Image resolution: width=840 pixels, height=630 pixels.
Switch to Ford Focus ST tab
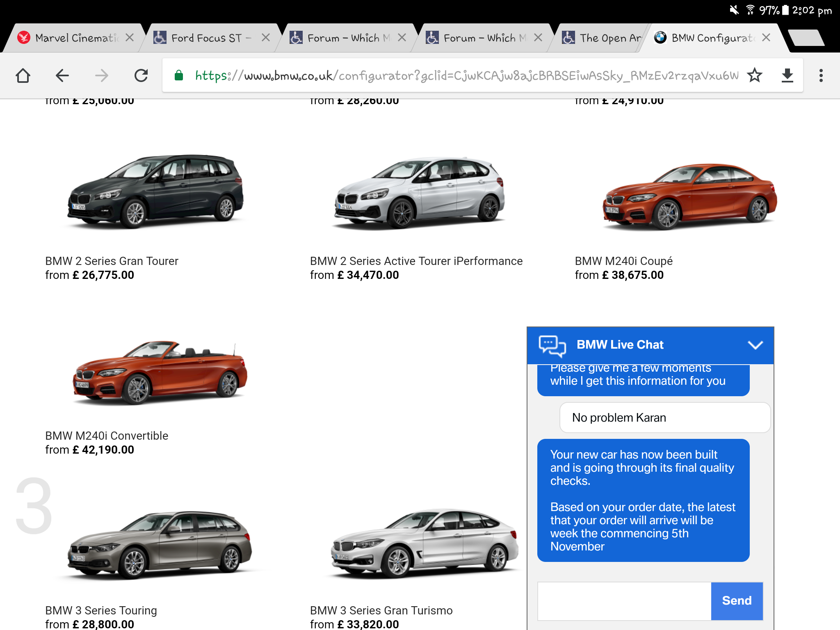tap(206, 38)
